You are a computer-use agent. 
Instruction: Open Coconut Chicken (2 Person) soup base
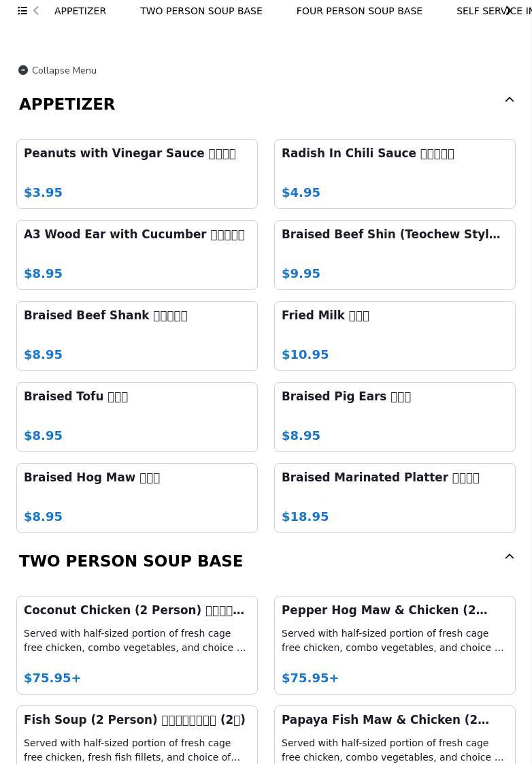click(137, 645)
